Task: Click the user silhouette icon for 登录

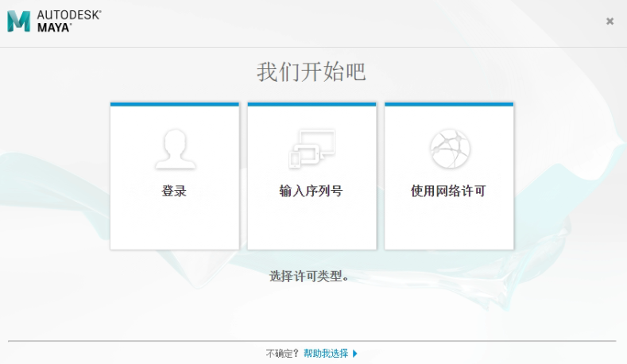Action: pos(175,149)
